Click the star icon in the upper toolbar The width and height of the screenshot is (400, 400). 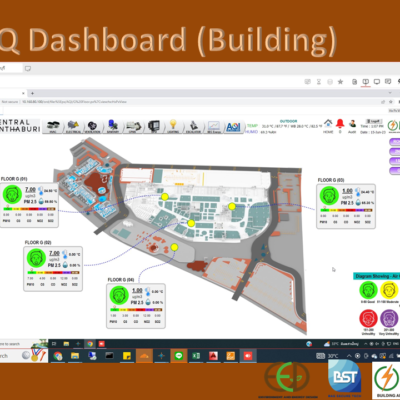[x=340, y=82]
